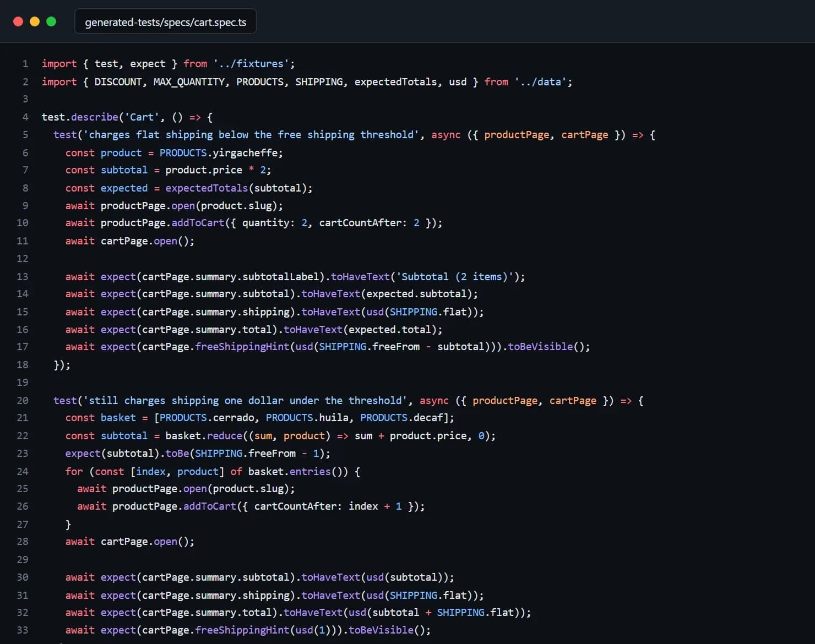The height and width of the screenshot is (644, 815).
Task: Click the 'for' loop keyword
Action: point(74,472)
